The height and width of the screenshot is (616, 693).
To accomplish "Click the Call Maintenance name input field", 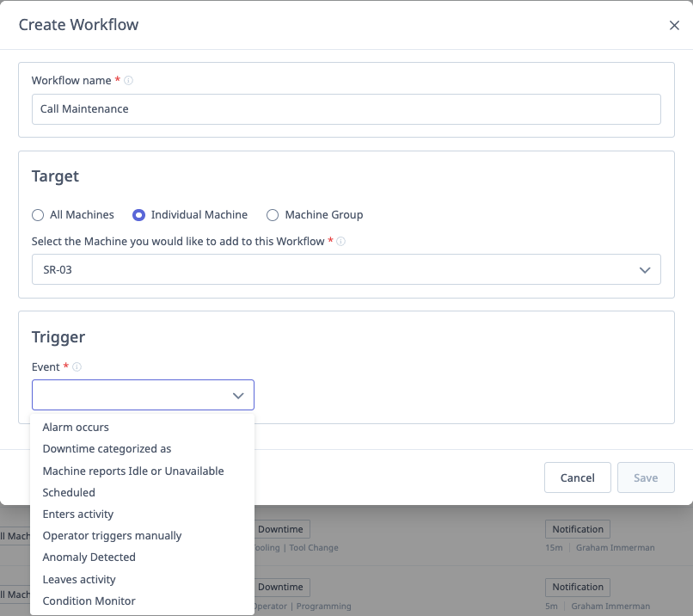I will point(346,108).
